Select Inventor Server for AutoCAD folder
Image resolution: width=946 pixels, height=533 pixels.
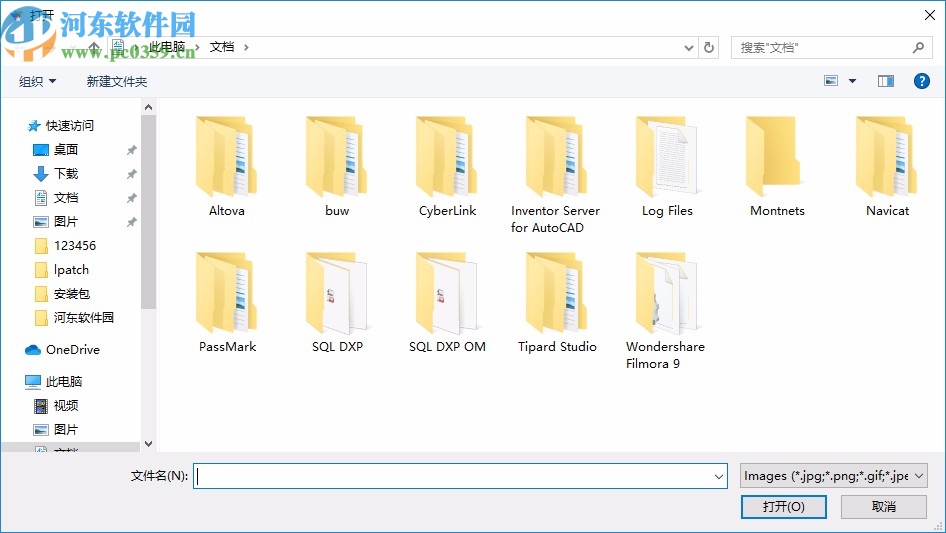pyautogui.click(x=556, y=175)
